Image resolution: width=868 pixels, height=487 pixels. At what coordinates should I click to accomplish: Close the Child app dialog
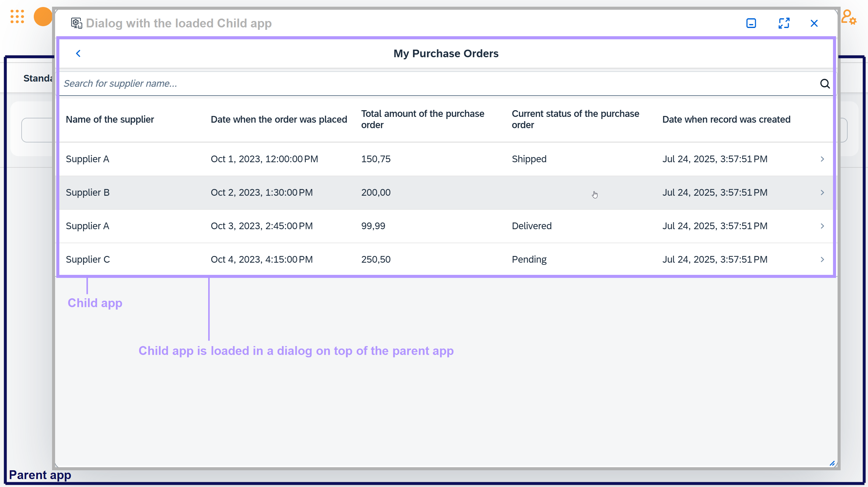814,23
